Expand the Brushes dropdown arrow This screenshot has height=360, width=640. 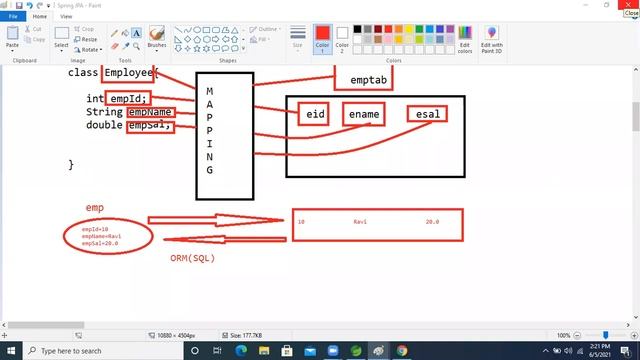157,51
